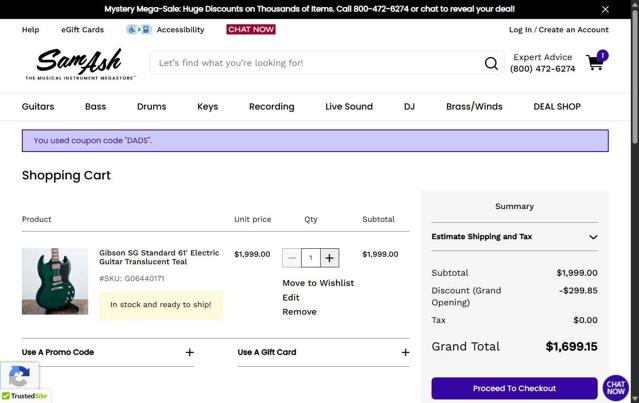Viewport: 639px width, 403px height.
Task: Click the SKU G06440171 text
Action: [x=132, y=279]
